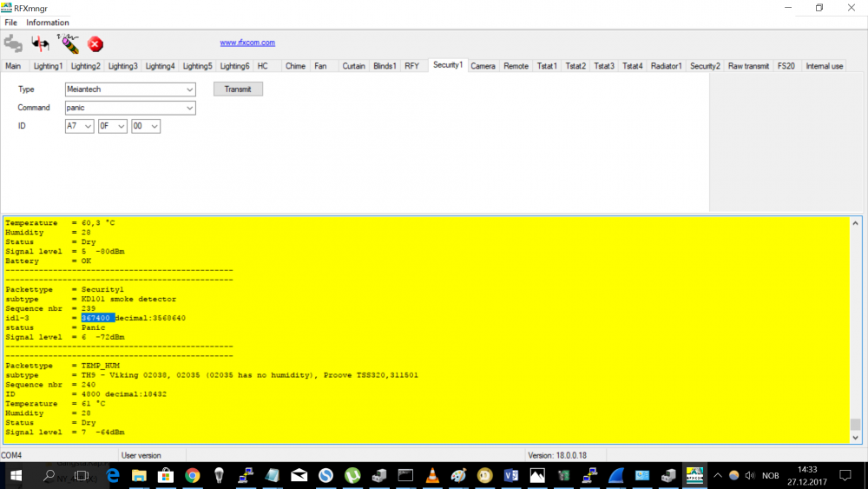Open the Action Center notification icon
The image size is (868, 489).
pyautogui.click(x=845, y=476)
